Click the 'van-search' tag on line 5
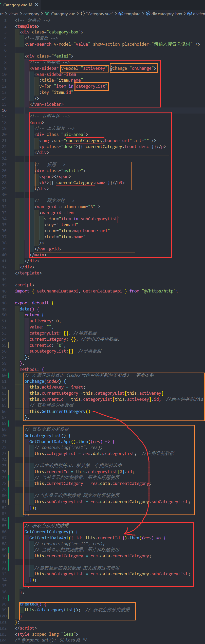Viewport: 205px width, 644px height. [x=39, y=44]
